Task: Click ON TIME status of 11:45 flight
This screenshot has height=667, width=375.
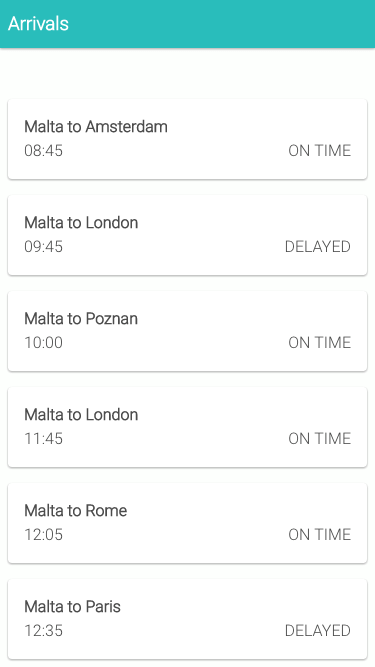Action: [x=320, y=439]
